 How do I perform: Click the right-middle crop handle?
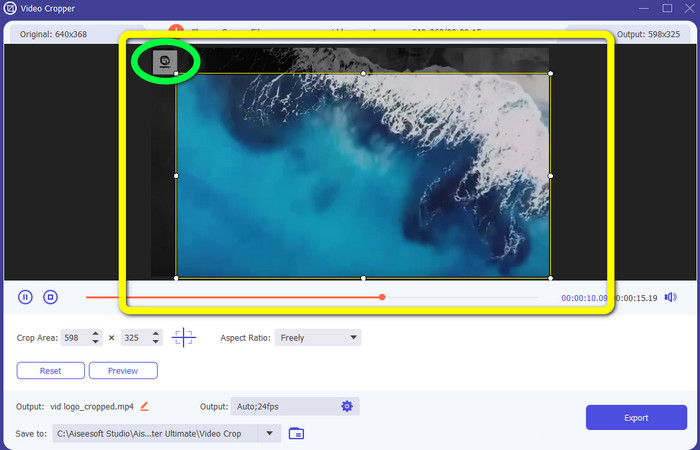pos(550,176)
